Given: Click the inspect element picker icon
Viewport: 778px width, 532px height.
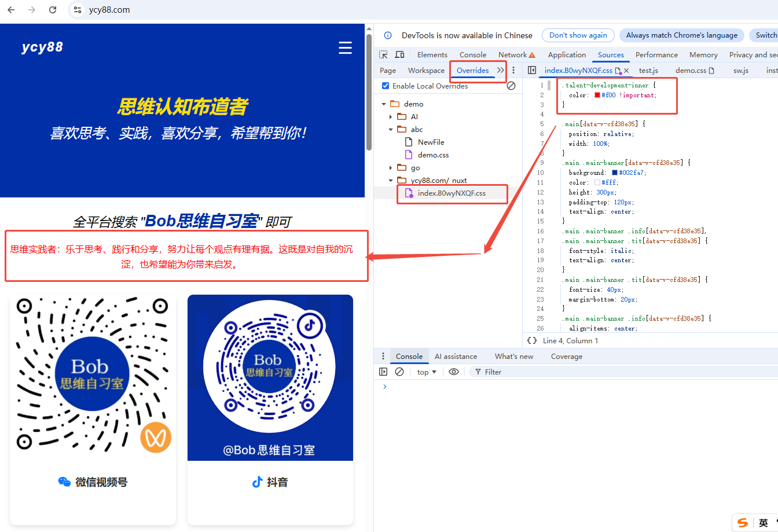Looking at the screenshot, I should click(383, 55).
